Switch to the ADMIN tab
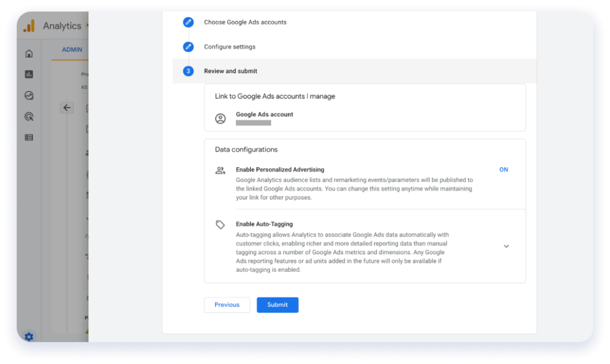The width and height of the screenshot is (610, 364). [x=72, y=49]
